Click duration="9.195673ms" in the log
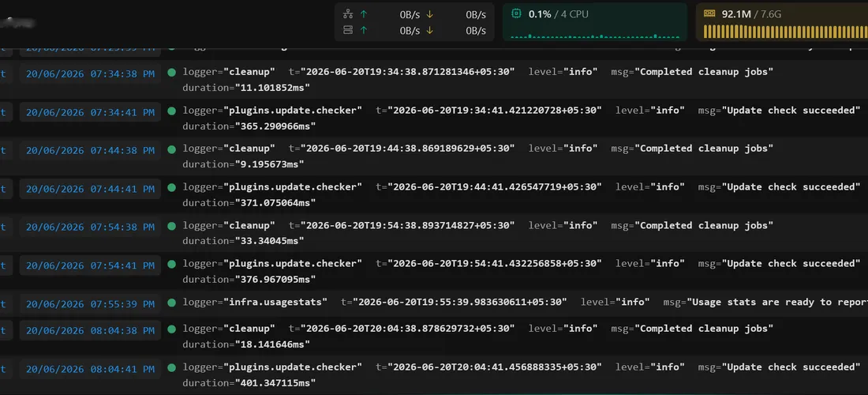 (x=244, y=164)
